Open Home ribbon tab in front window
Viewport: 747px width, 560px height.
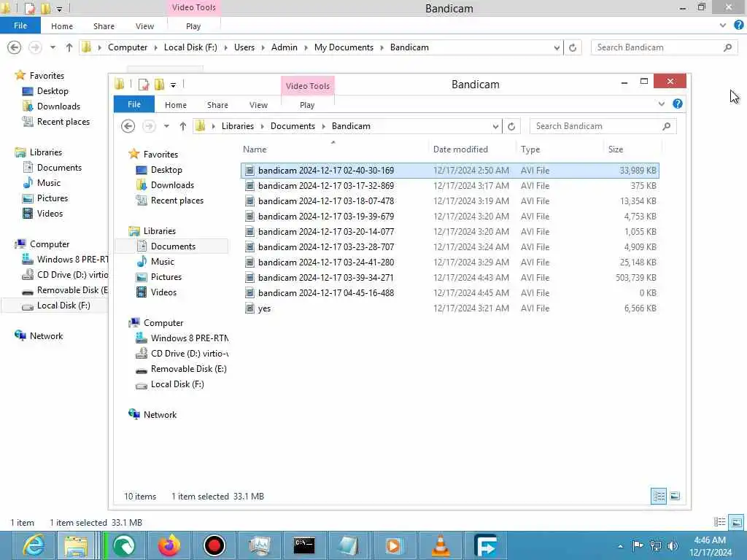click(176, 105)
